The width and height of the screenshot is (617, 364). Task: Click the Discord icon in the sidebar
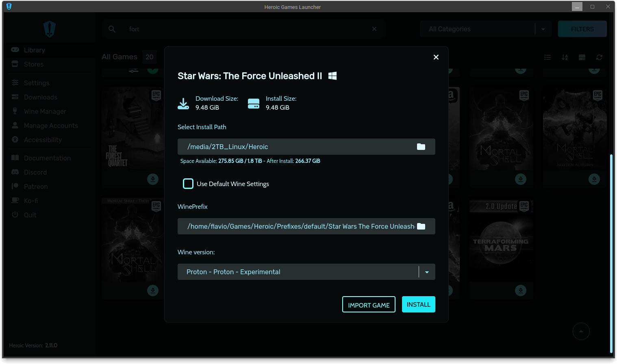15,172
